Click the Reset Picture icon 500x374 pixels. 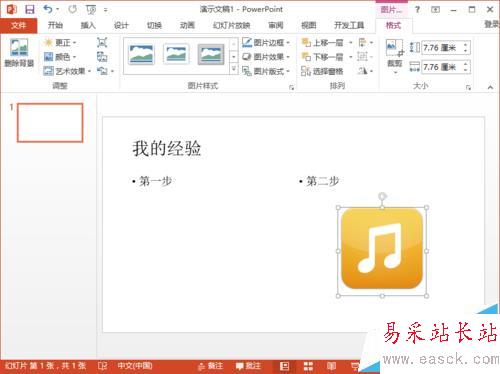coord(102,71)
